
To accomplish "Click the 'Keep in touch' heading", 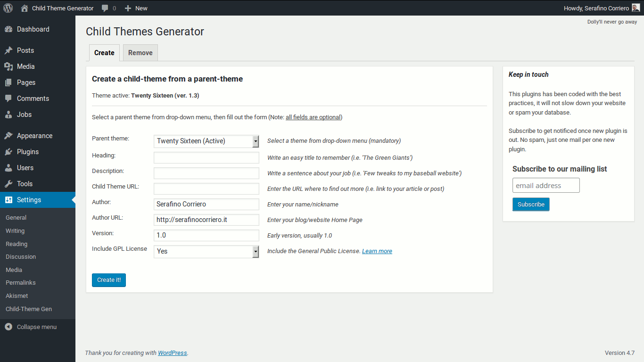I will (528, 74).
